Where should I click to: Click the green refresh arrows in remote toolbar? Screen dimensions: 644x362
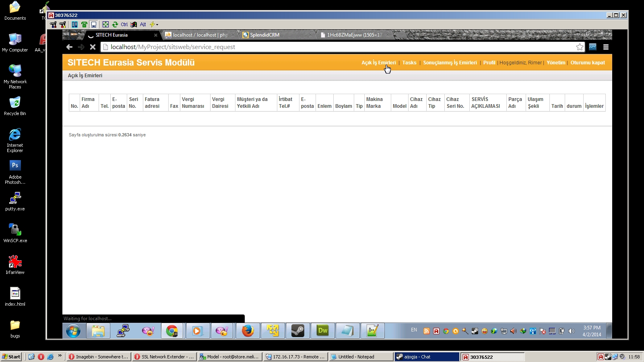pyautogui.click(x=115, y=25)
